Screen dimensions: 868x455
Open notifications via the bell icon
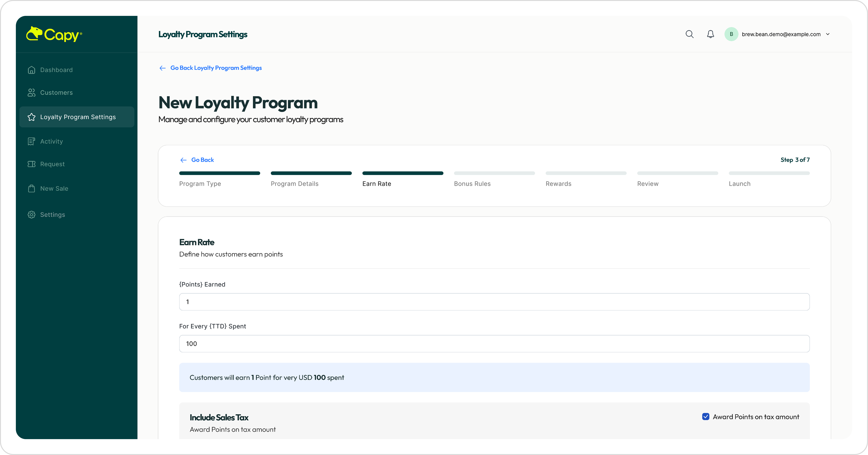pyautogui.click(x=710, y=34)
